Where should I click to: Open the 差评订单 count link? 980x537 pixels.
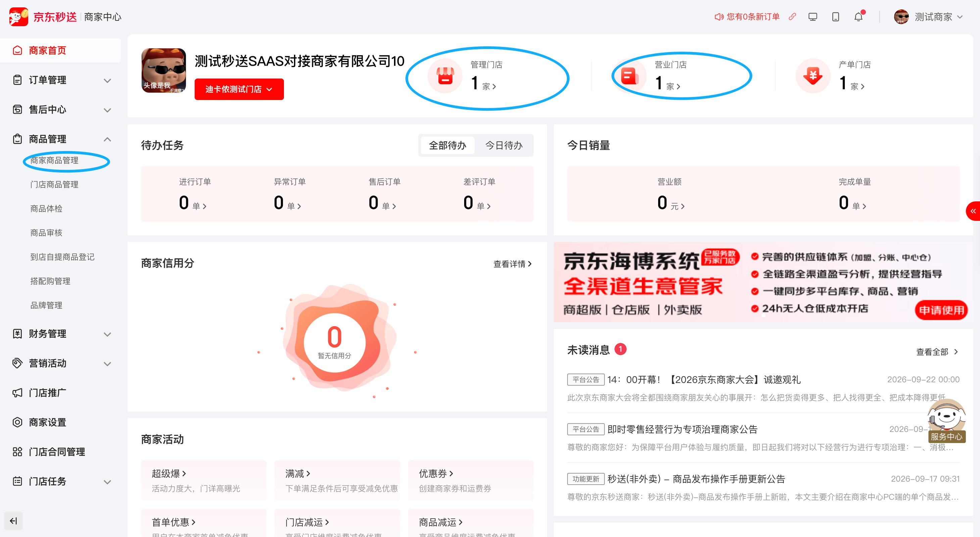click(x=477, y=202)
